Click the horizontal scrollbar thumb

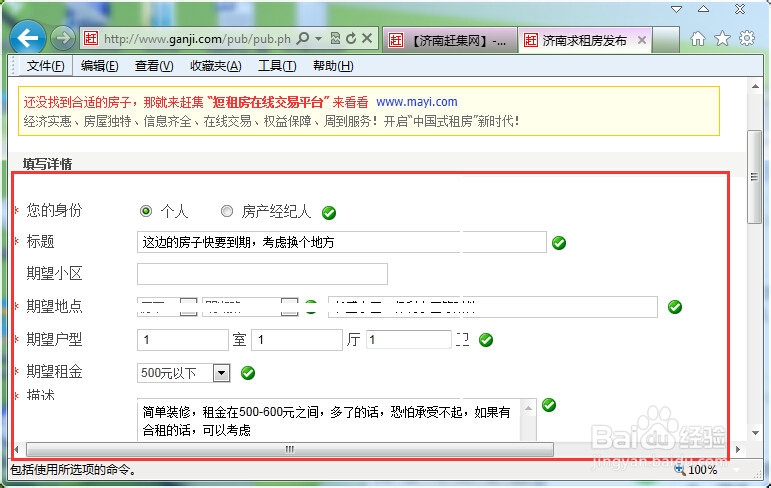click(290, 449)
